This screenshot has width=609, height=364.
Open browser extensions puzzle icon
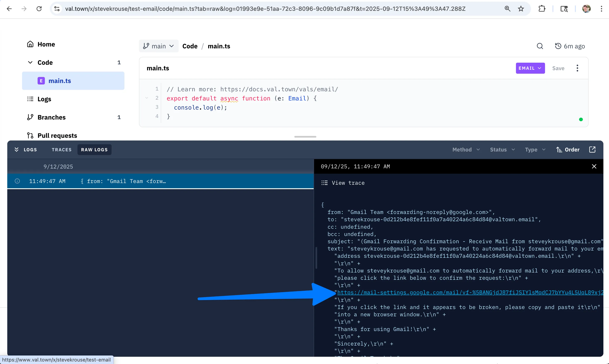pyautogui.click(x=542, y=9)
